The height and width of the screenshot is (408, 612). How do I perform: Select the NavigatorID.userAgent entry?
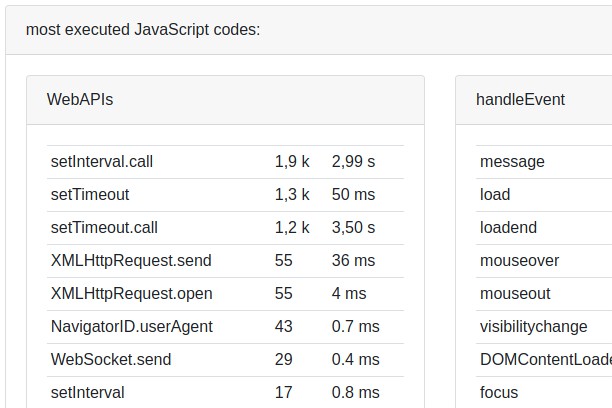click(131, 326)
